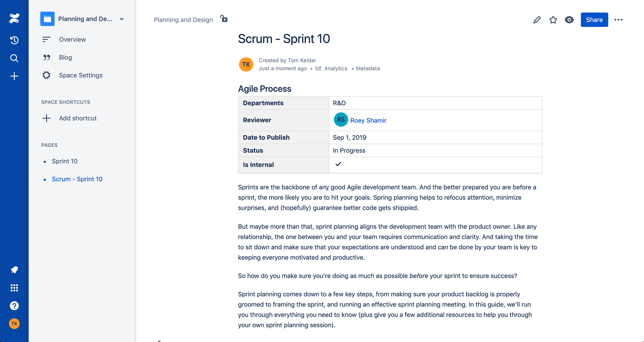This screenshot has height=342, width=644.
Task: Click the create plus icon in sidebar
Action: (x=14, y=76)
